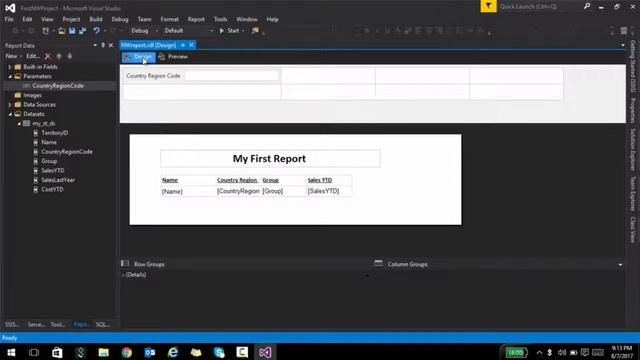Select the TerritoryID field
640x360 pixels.
coord(54,133)
